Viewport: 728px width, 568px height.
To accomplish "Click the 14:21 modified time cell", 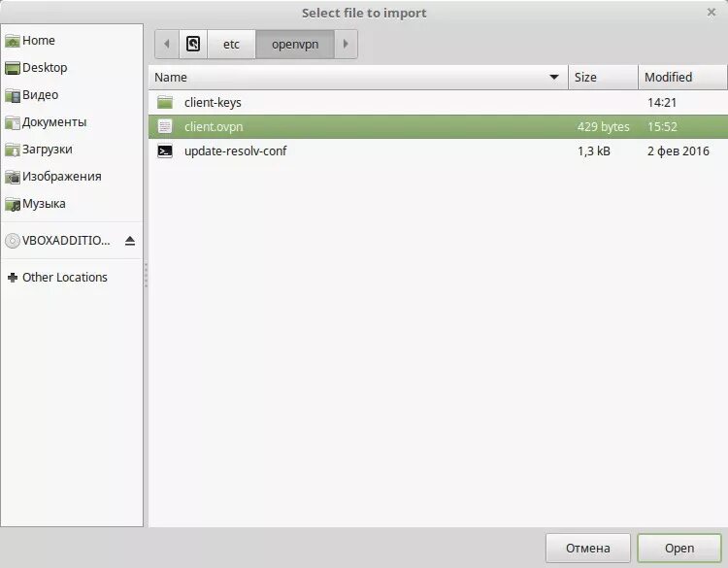I will coord(662,102).
